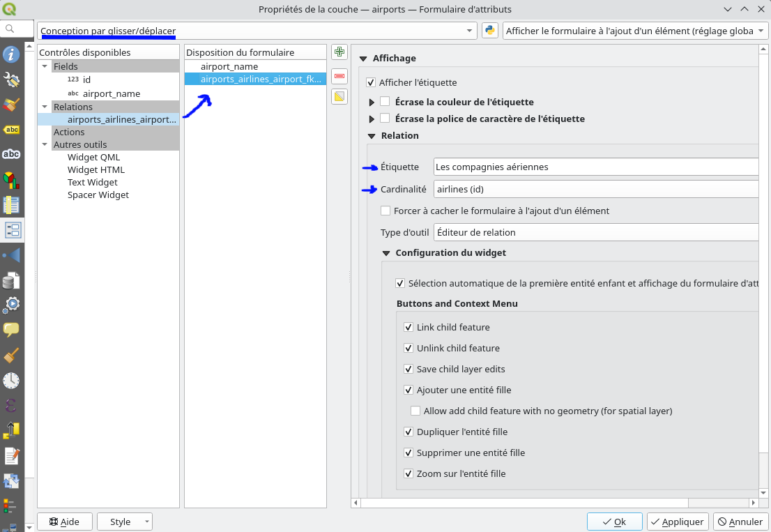771x532 pixels.
Task: Click the Appliquer button
Action: (x=678, y=521)
